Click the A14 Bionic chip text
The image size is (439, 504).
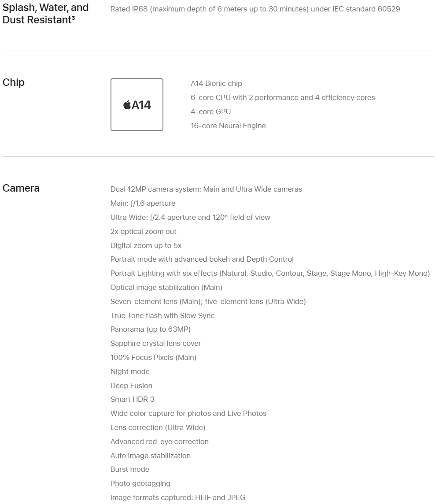pos(216,83)
